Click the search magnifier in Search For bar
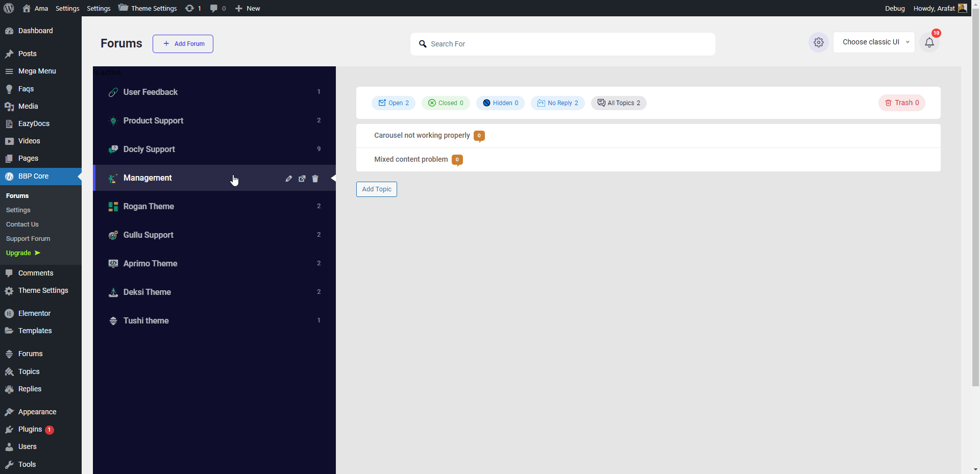This screenshot has width=980, height=474. coord(423,44)
